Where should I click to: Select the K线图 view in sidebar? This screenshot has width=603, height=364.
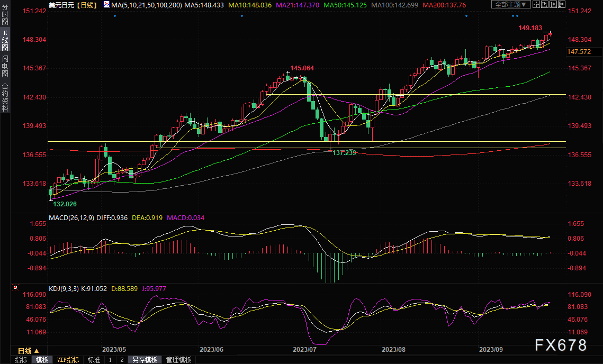click(5, 40)
